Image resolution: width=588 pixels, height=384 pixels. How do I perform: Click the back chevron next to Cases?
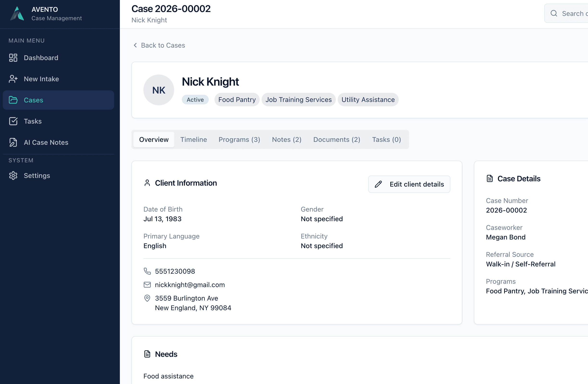135,45
